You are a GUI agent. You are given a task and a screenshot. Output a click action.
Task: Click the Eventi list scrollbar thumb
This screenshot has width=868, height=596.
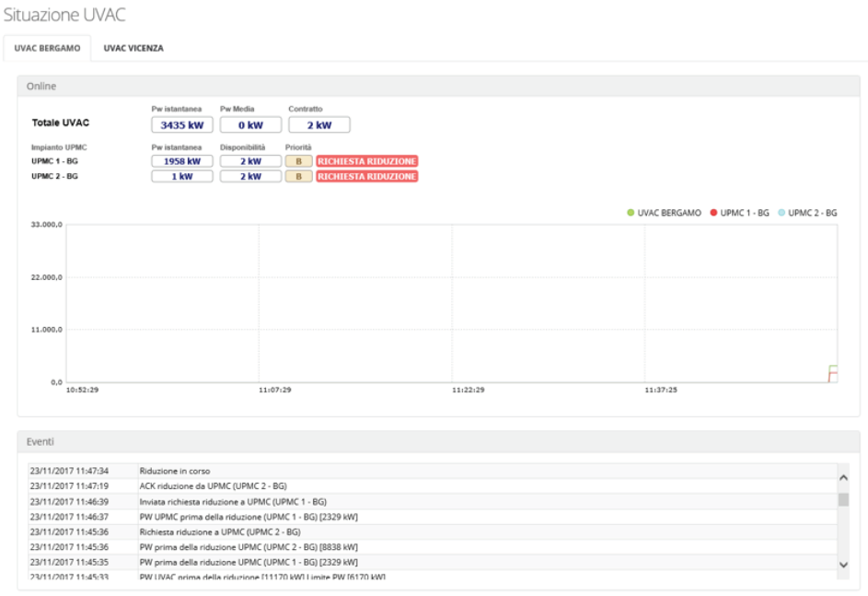click(843, 499)
